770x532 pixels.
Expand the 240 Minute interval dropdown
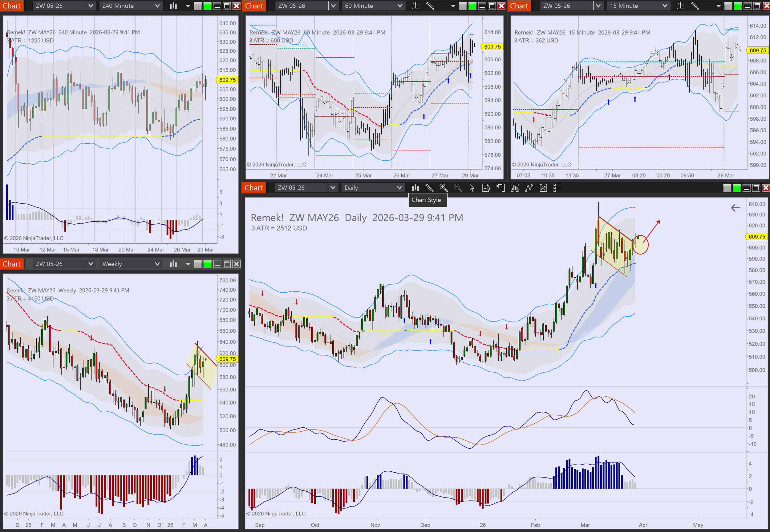(x=157, y=6)
